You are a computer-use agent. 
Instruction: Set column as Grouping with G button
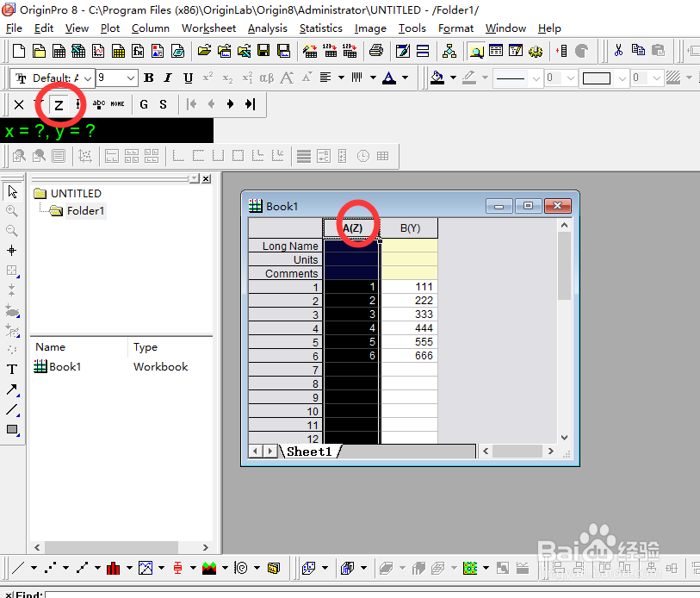click(x=144, y=104)
